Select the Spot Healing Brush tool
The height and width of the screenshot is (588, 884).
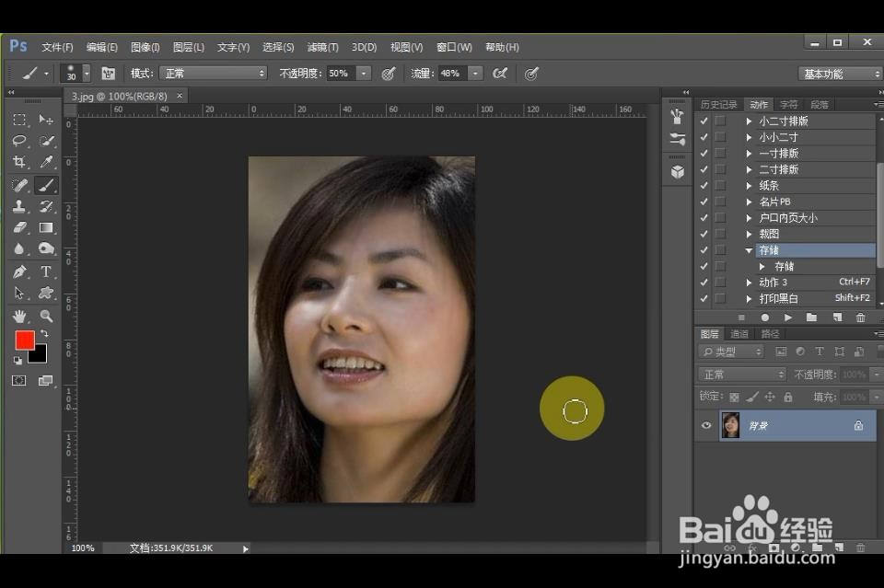click(x=19, y=185)
